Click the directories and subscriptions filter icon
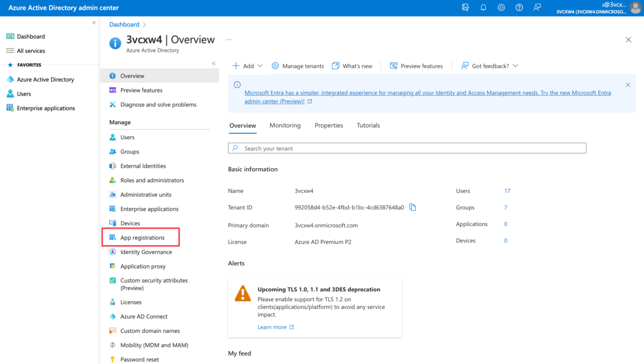Screen dimensions: 644x364 pos(465,7)
